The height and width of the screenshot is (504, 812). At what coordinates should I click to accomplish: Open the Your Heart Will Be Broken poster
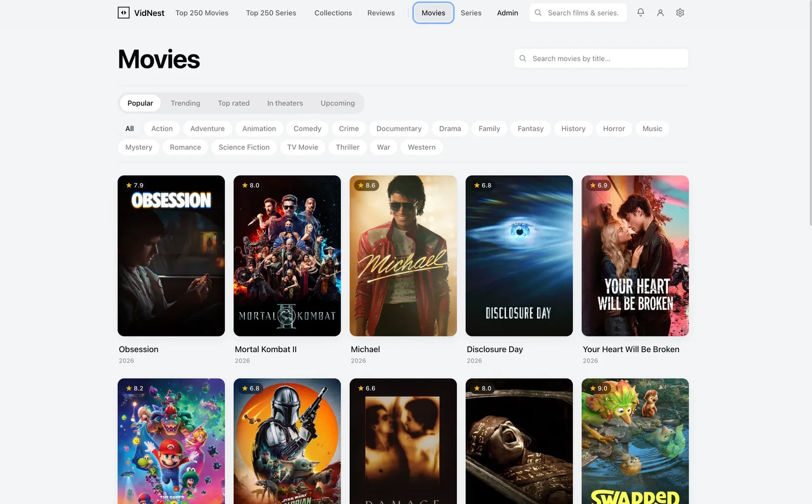pos(635,256)
